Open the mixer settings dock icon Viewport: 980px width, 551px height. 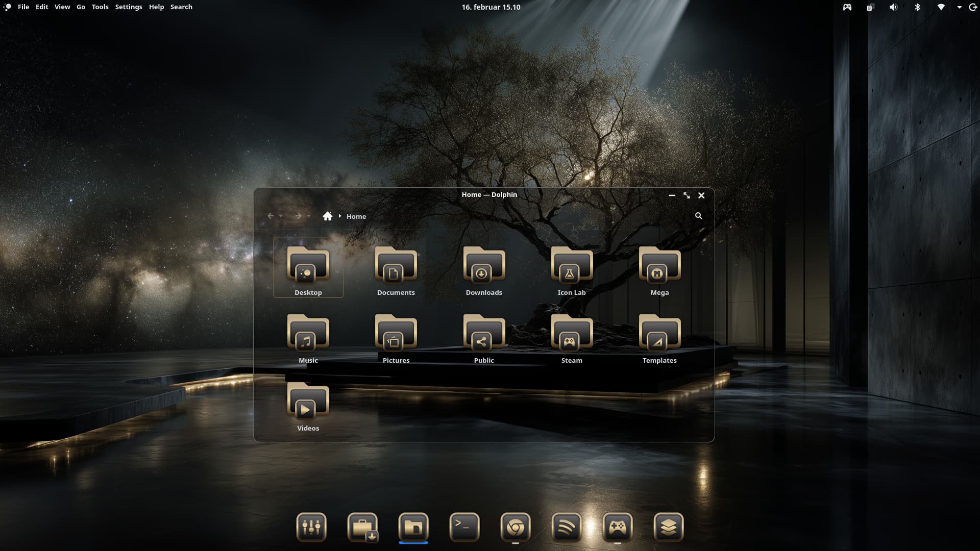[311, 527]
